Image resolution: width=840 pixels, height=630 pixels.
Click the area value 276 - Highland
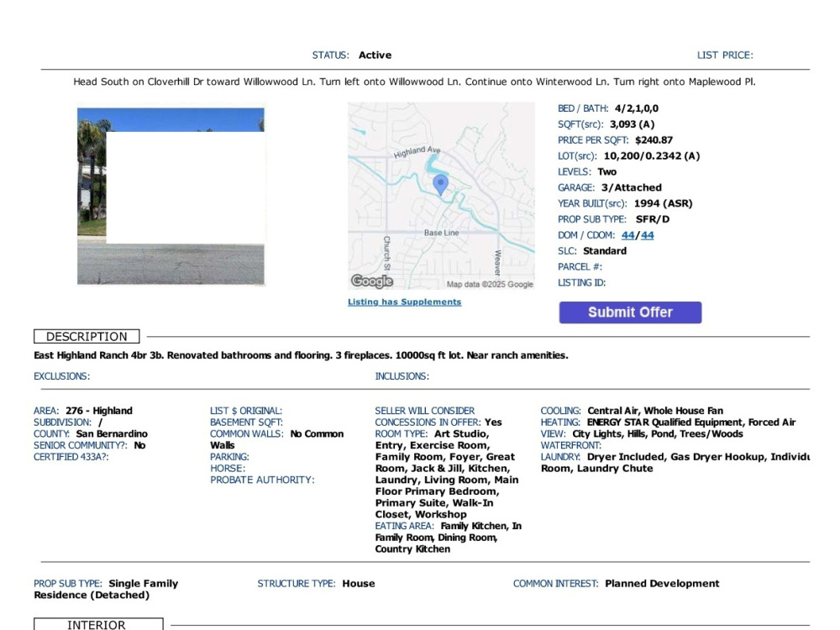point(99,411)
